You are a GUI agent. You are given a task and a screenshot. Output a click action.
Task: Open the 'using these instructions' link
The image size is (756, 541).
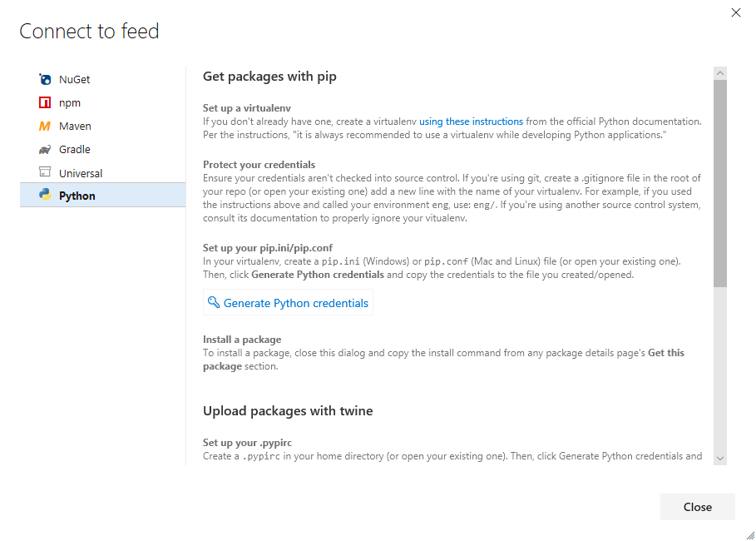471,122
